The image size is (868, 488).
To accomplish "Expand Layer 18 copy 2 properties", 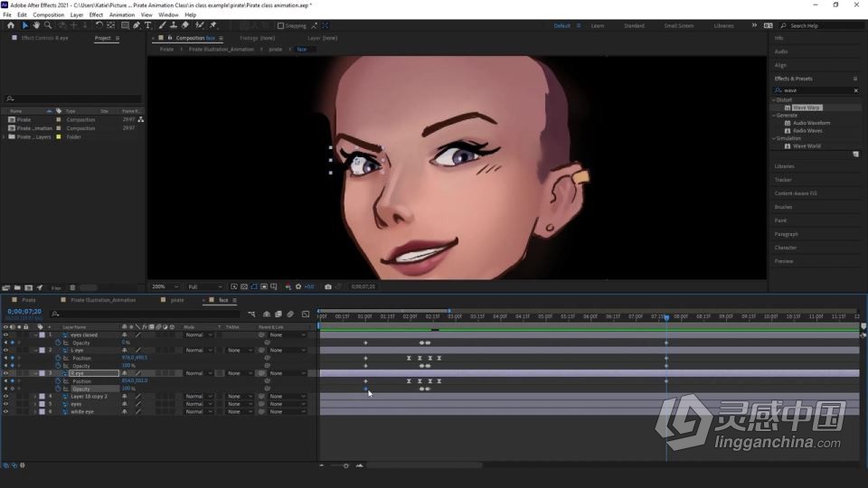I will point(35,396).
